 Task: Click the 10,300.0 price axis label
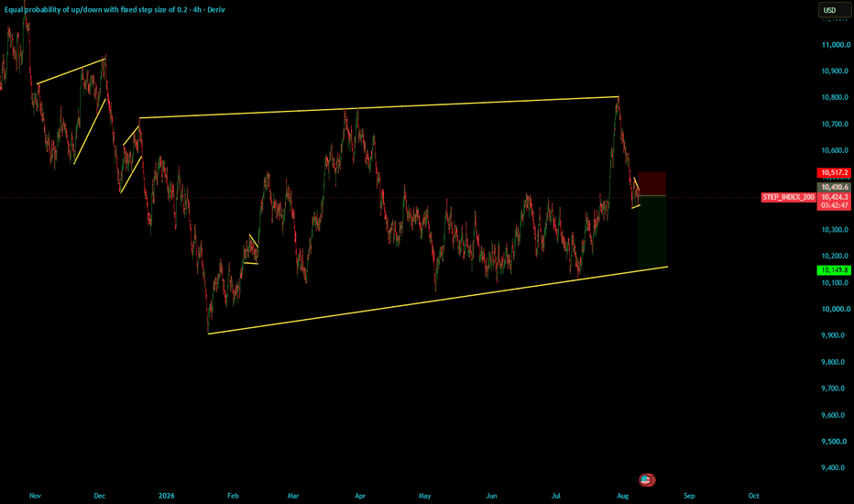click(836, 230)
